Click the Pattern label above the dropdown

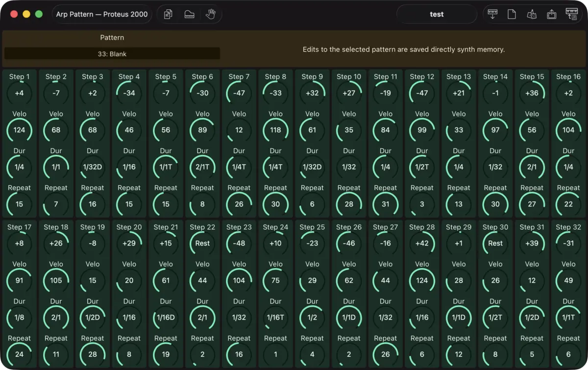pyautogui.click(x=112, y=38)
